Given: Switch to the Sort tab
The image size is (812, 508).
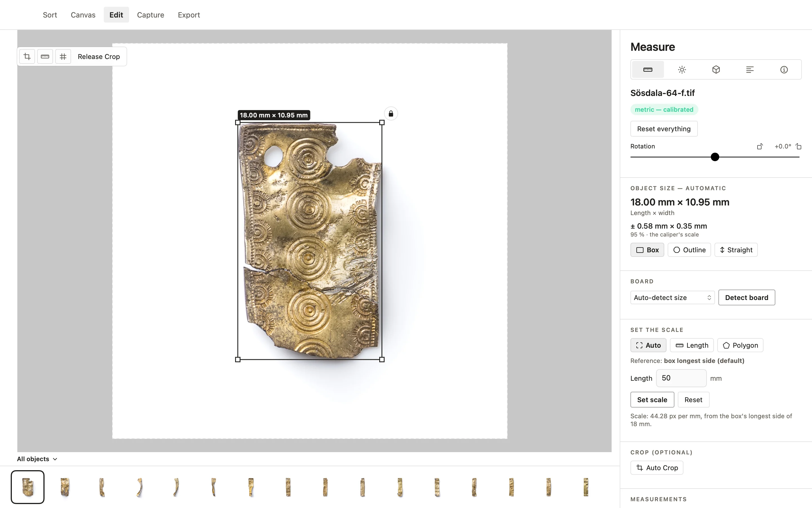Looking at the screenshot, I should [50, 15].
